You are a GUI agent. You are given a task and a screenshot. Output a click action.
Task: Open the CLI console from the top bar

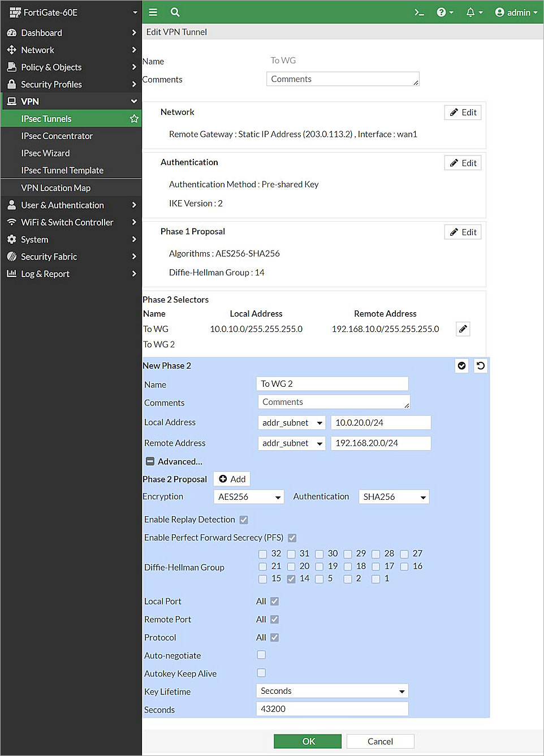tap(419, 12)
